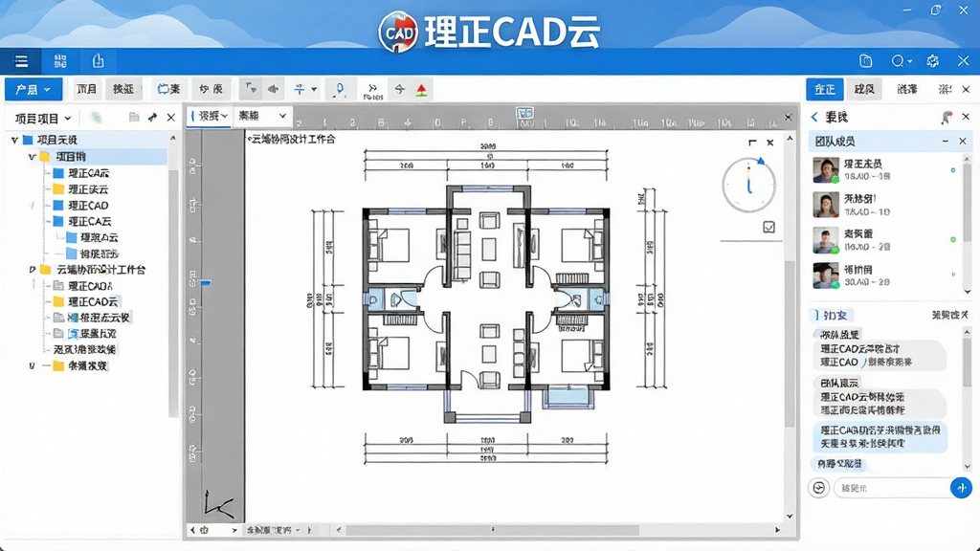Close the project tree panel

170,117
